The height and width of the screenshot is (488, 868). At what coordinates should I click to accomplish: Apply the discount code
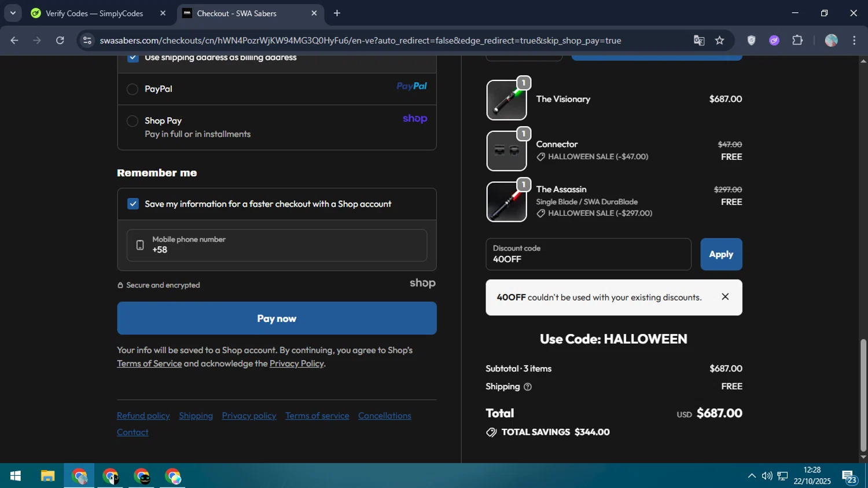(721, 254)
